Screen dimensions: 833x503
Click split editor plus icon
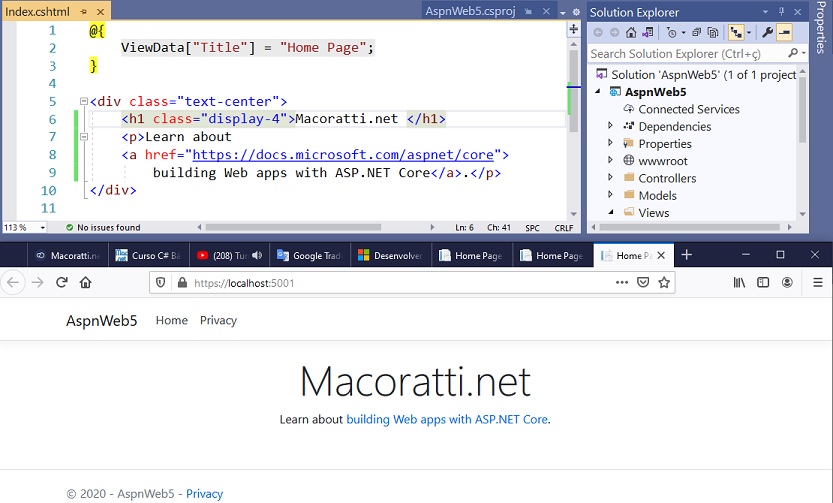[573, 29]
